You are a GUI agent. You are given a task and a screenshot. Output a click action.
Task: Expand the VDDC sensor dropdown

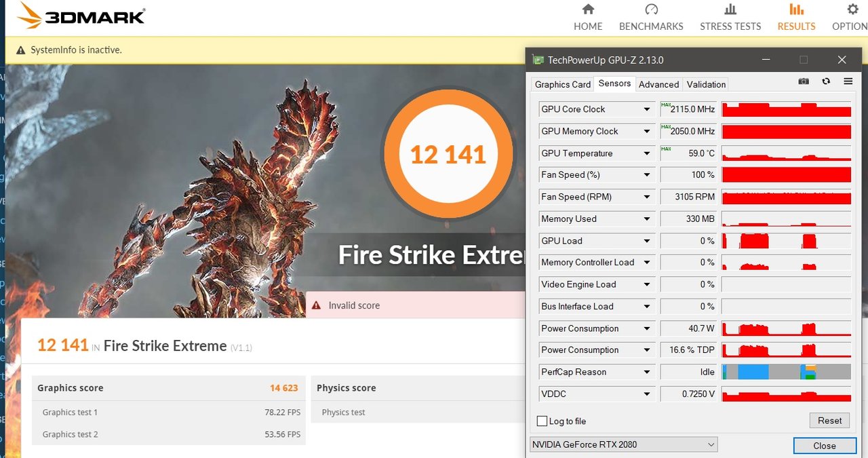[x=647, y=394]
